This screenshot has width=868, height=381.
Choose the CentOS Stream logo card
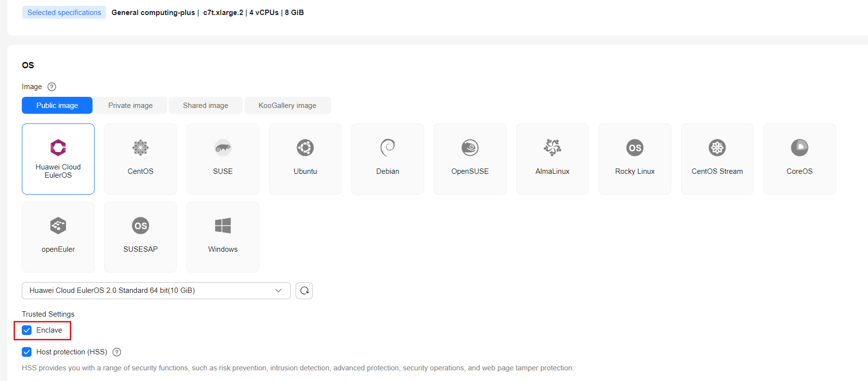(717, 159)
